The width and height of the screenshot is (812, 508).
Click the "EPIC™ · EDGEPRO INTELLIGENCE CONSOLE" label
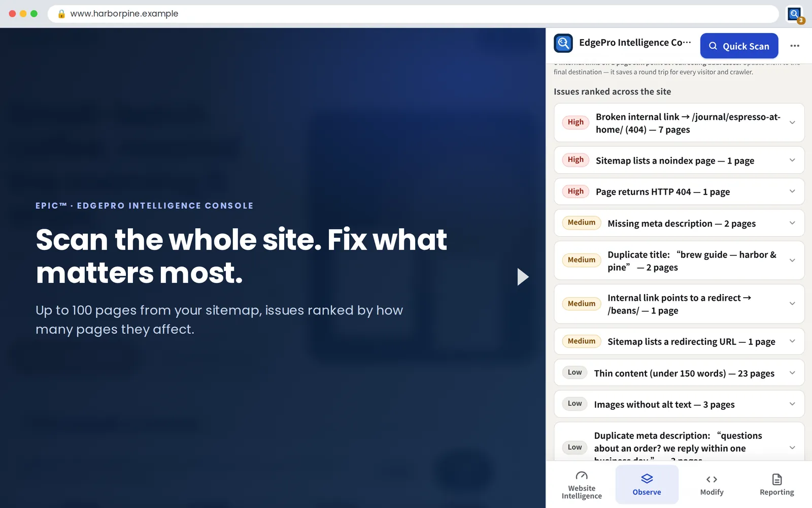pos(145,206)
